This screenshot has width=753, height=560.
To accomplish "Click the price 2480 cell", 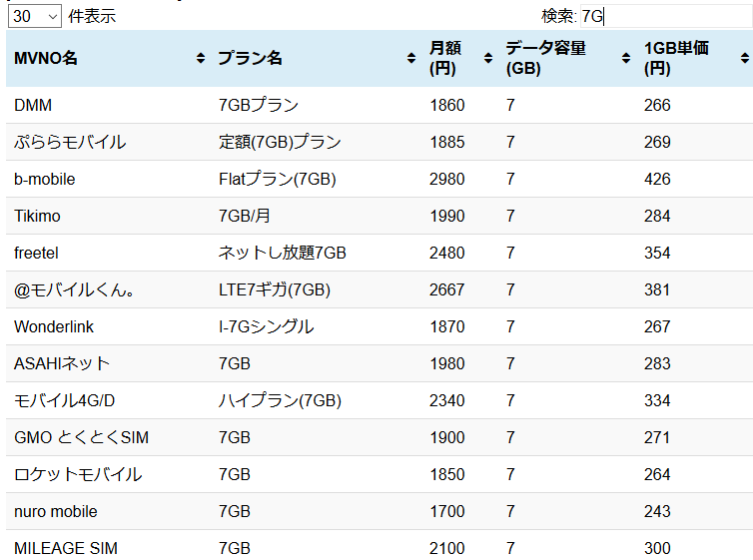I will coord(446,253).
